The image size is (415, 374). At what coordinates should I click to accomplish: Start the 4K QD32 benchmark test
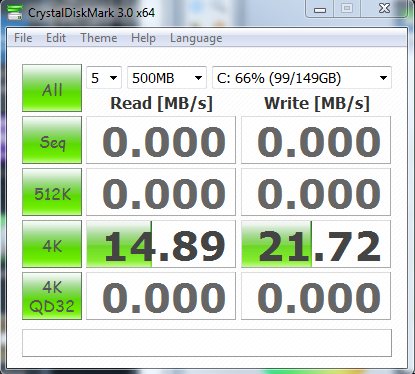tap(52, 296)
